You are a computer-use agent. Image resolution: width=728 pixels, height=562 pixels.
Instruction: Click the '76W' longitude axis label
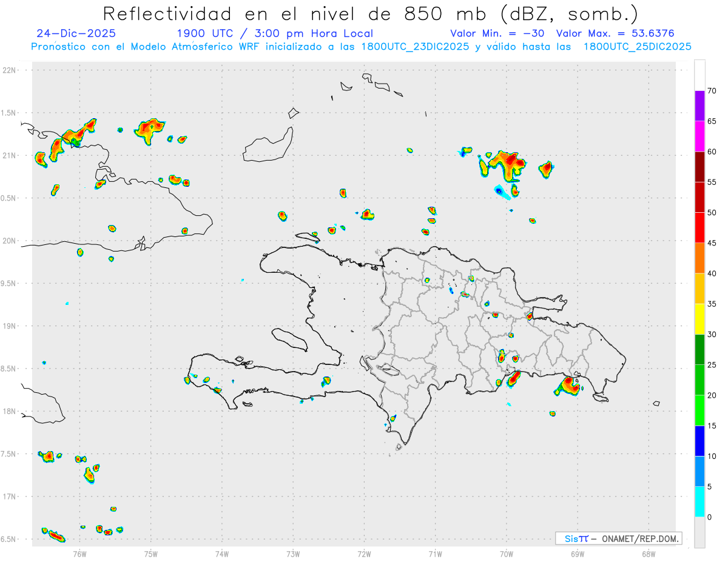coord(79,554)
